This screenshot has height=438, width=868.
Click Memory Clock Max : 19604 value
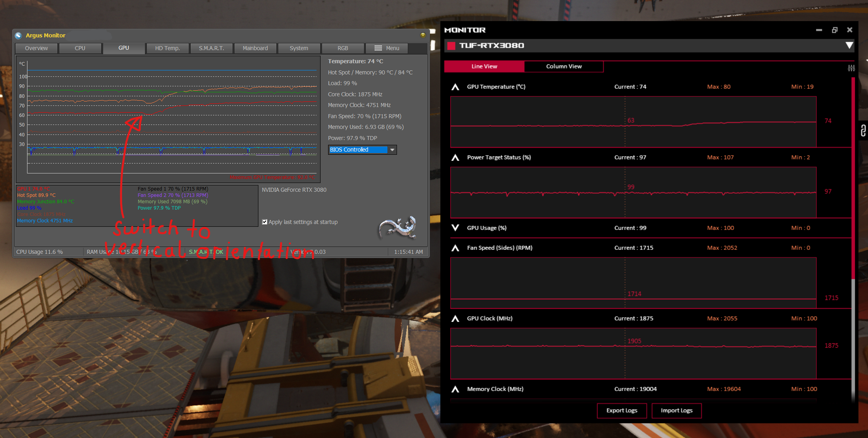724,389
